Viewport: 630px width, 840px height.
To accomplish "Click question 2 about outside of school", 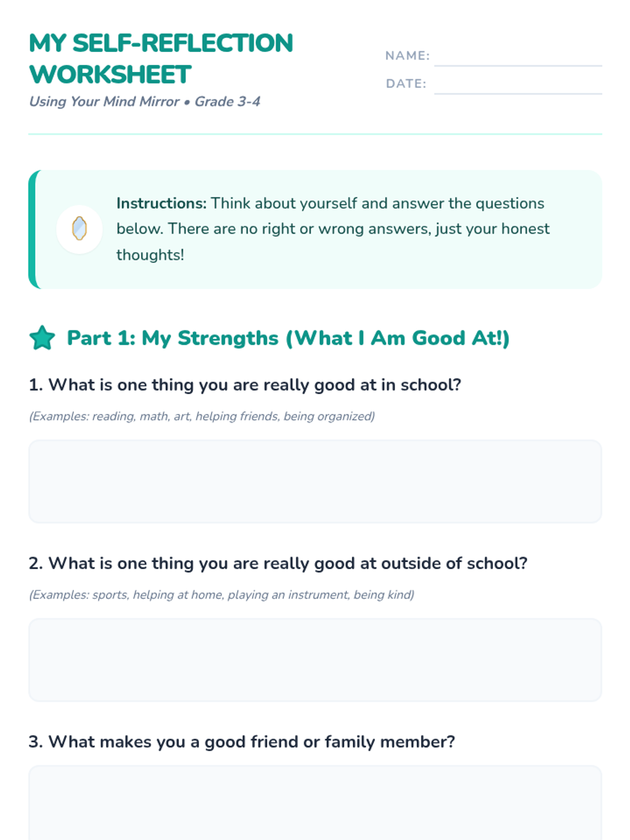I will pos(278,563).
